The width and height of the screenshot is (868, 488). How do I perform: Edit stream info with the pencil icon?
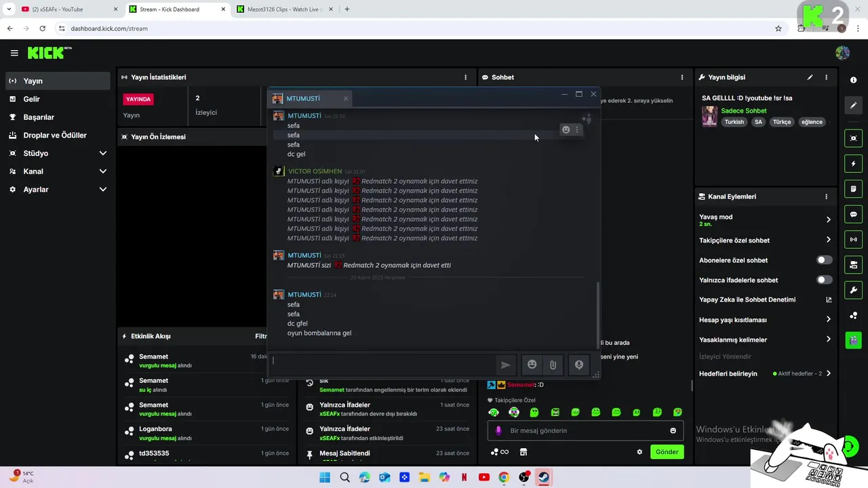click(810, 77)
